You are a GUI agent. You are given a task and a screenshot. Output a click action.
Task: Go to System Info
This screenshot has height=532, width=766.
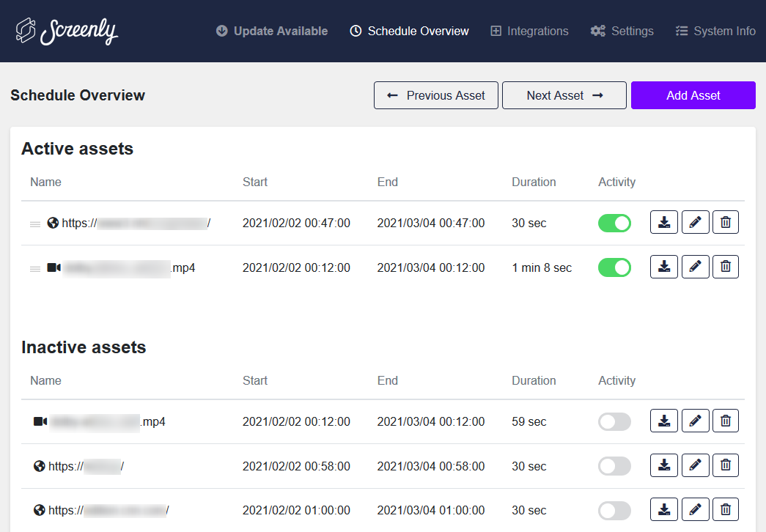(x=715, y=31)
